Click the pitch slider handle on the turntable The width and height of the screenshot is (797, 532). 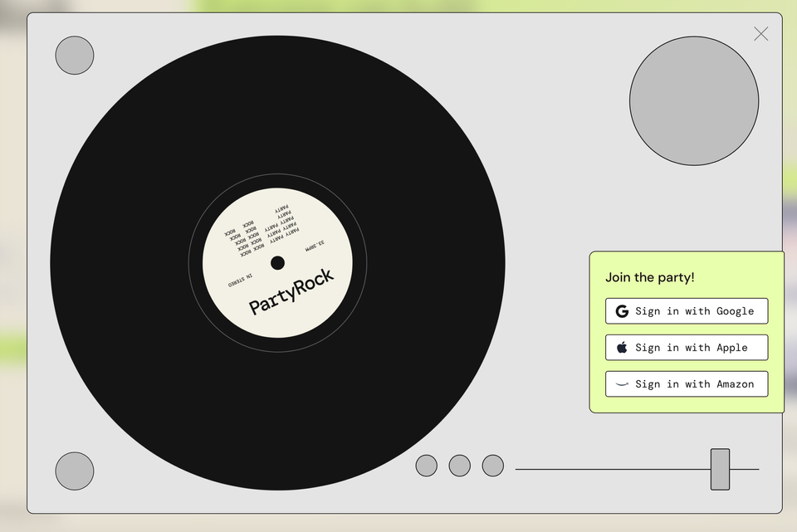coord(720,469)
